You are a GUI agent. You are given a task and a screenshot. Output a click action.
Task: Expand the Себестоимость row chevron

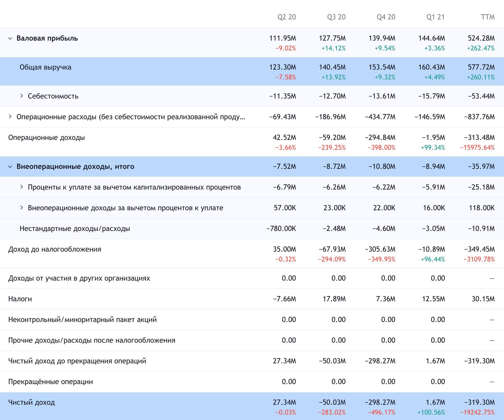click(22, 96)
